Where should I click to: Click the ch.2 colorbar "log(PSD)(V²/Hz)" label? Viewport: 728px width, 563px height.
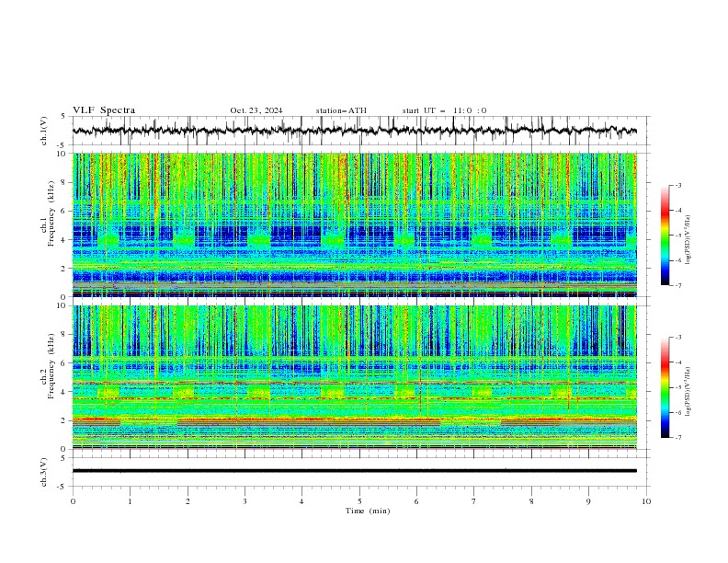pos(688,391)
